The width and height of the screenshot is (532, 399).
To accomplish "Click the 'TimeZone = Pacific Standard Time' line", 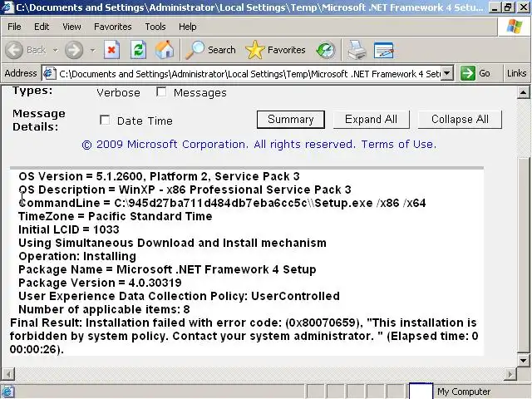I will pos(116,216).
